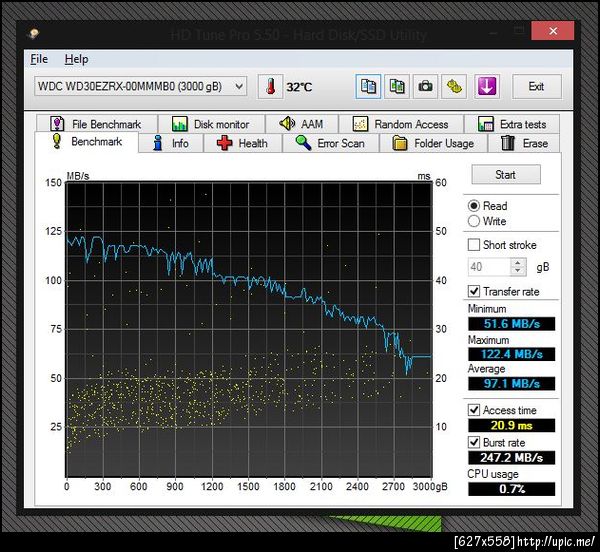Viewport: 600px width, 552px height.
Task: Click the Exit button
Action: [536, 86]
